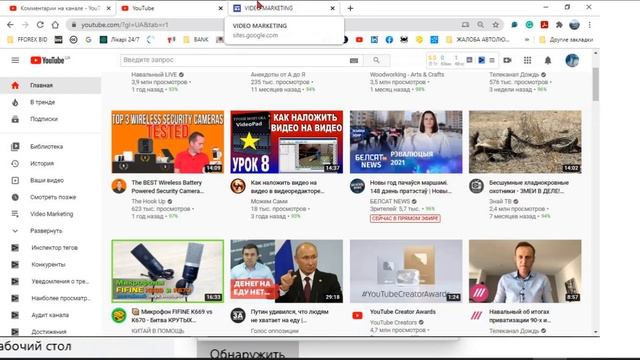The image size is (640, 360).
Task: Play the Навальный об итогах приватизации thumbnail
Action: (525, 271)
